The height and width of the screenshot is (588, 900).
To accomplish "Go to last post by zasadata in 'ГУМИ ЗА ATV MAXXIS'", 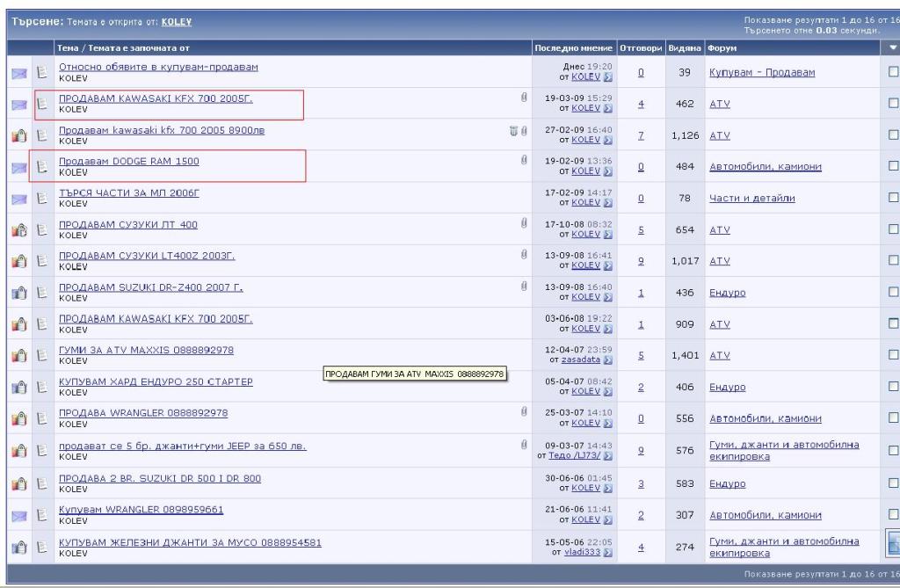I will pos(608,360).
